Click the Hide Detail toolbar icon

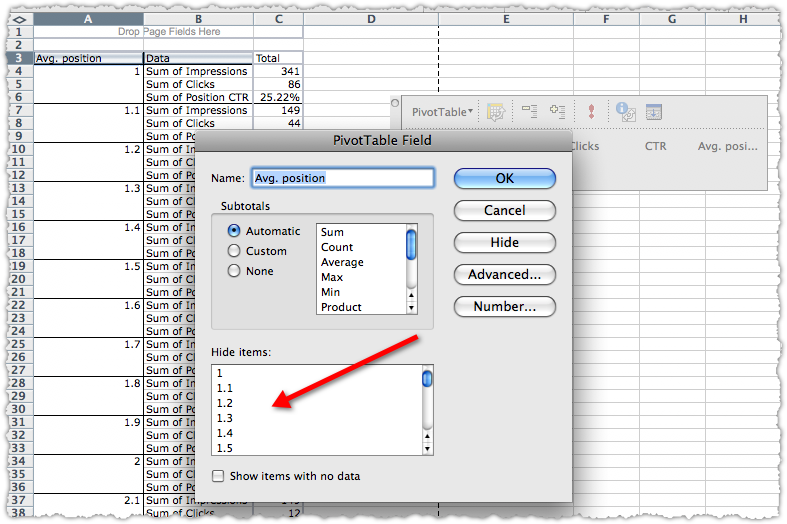(529, 111)
